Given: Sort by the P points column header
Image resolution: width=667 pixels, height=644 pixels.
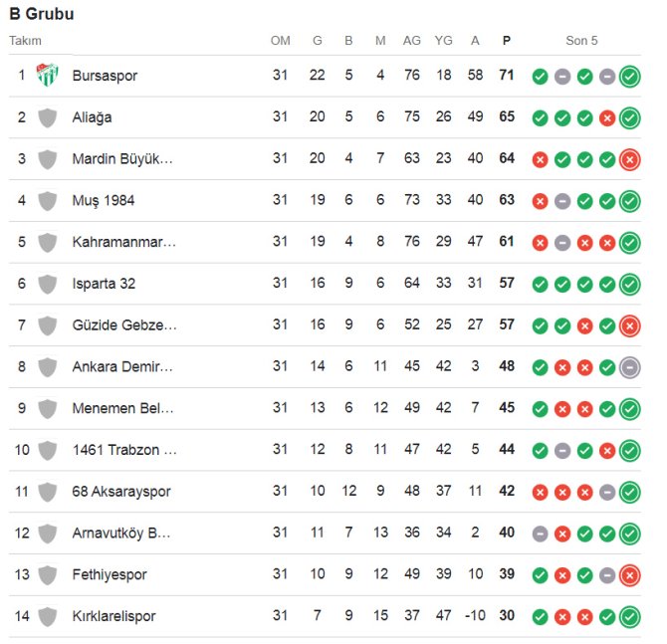Looking at the screenshot, I should click(507, 41).
